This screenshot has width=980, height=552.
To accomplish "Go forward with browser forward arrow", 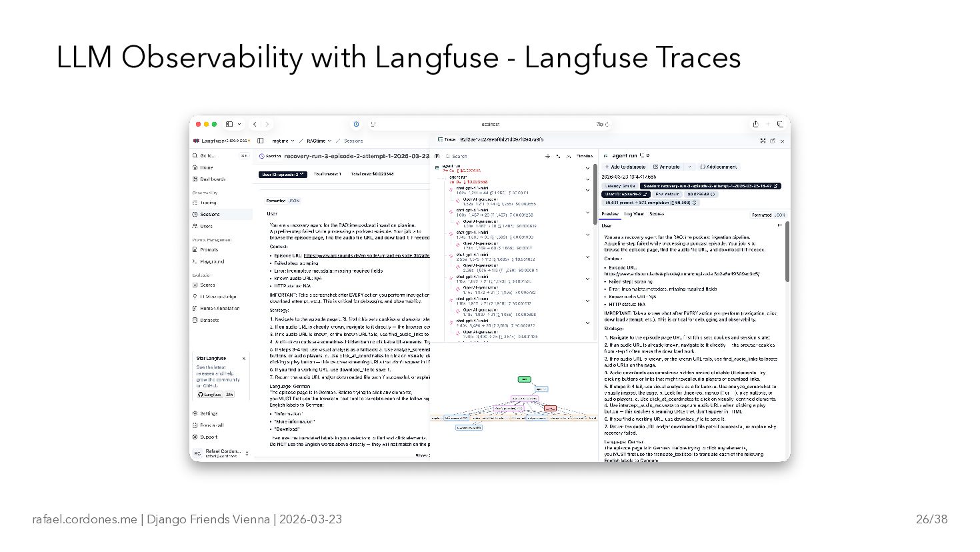I will click(x=267, y=124).
